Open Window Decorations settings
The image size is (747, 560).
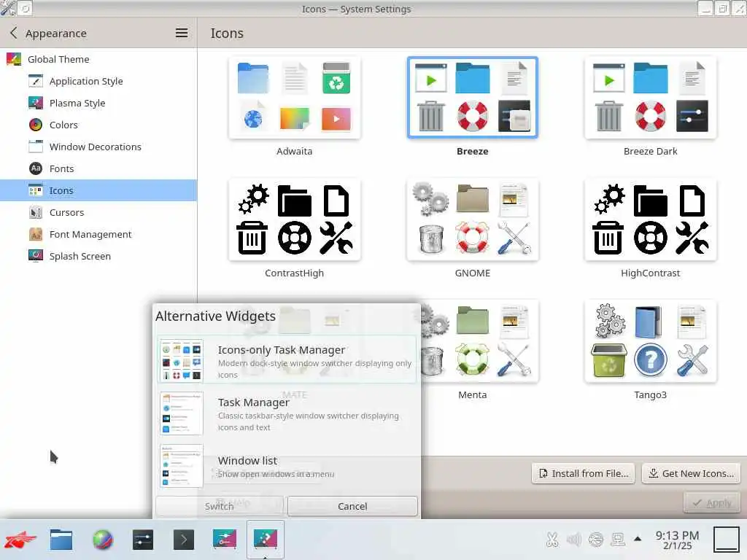pyautogui.click(x=98, y=147)
